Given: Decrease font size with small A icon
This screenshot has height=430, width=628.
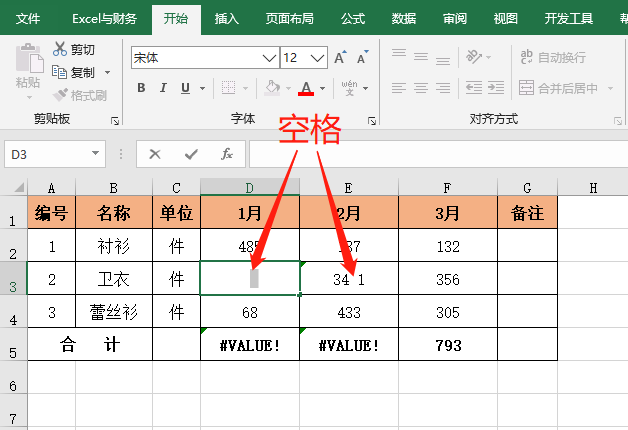Looking at the screenshot, I should coord(363,58).
